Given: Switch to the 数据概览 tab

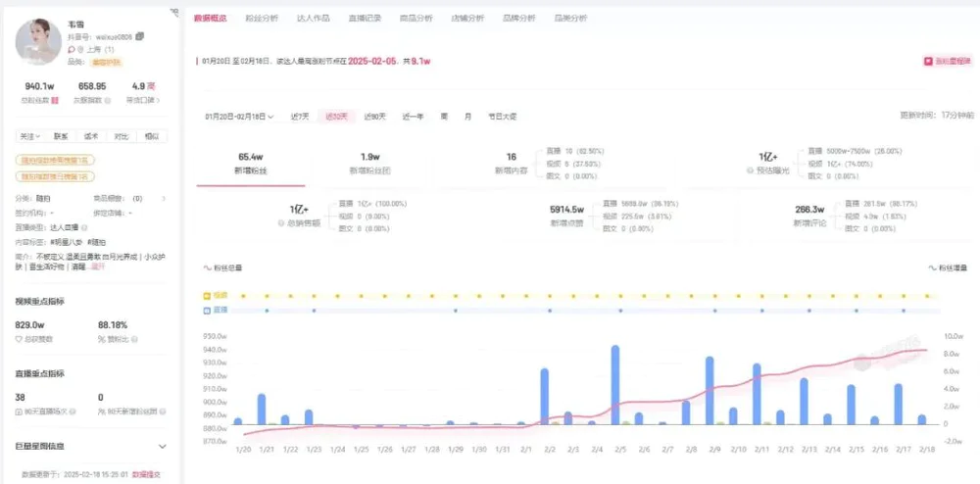Looking at the screenshot, I should coord(210,18).
